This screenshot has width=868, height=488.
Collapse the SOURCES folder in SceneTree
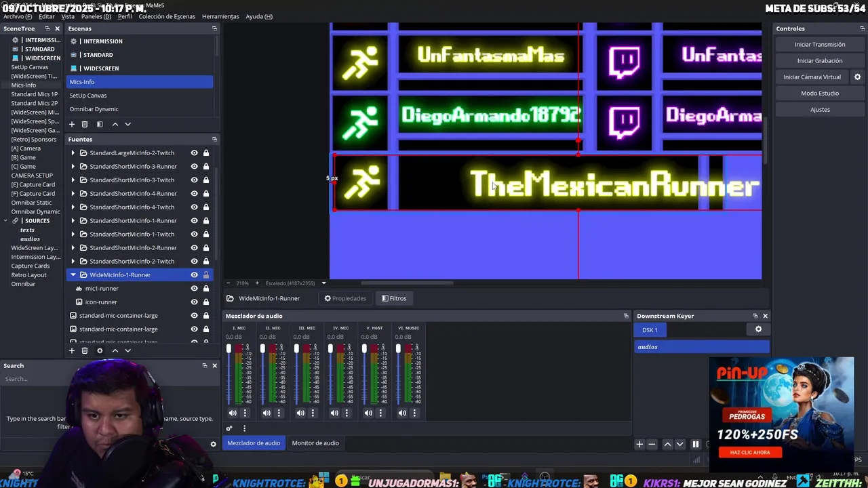[6, 220]
